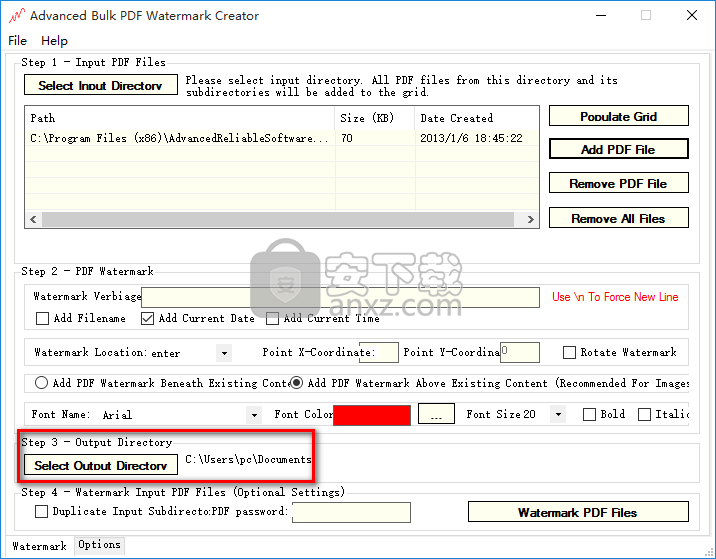Image resolution: width=716 pixels, height=559 pixels.
Task: Click the horizontal scrollbar track in grid
Action: (x=278, y=219)
